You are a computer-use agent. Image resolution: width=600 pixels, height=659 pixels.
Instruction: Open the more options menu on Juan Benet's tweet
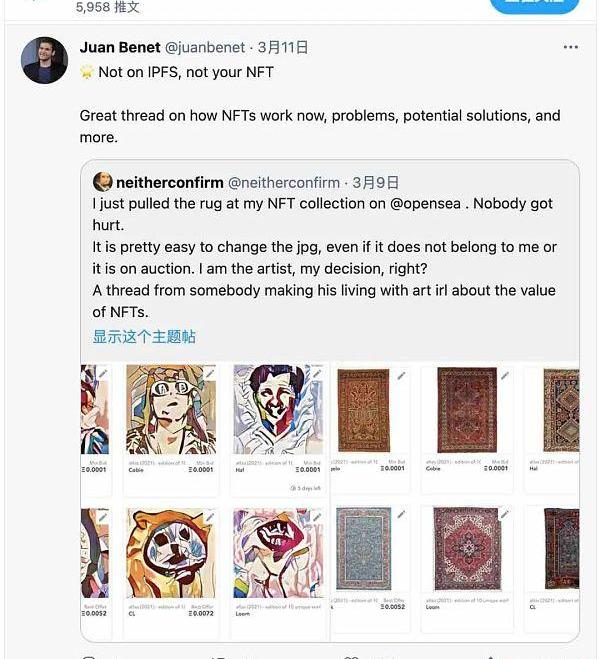tap(570, 47)
